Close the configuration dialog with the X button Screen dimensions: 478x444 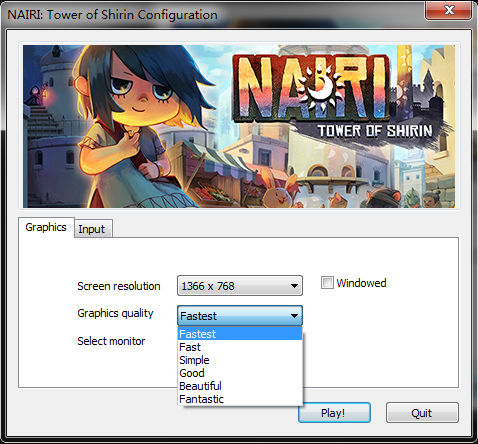click(449, 10)
